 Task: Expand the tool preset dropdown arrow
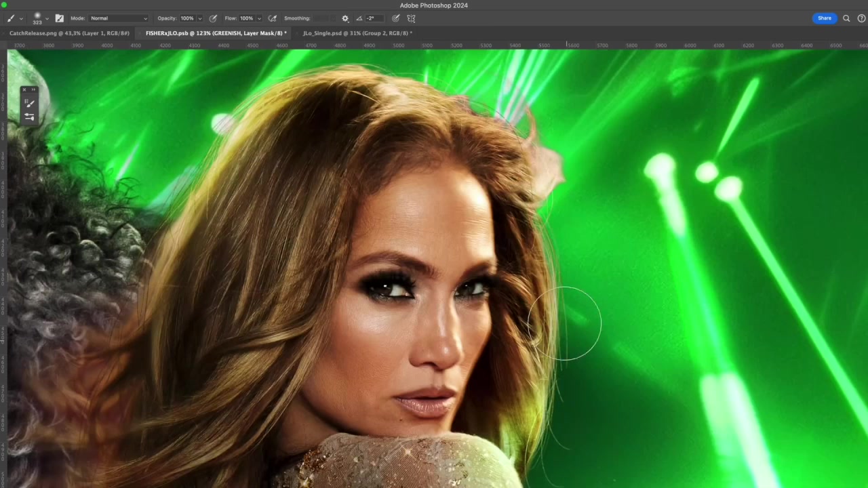click(21, 19)
